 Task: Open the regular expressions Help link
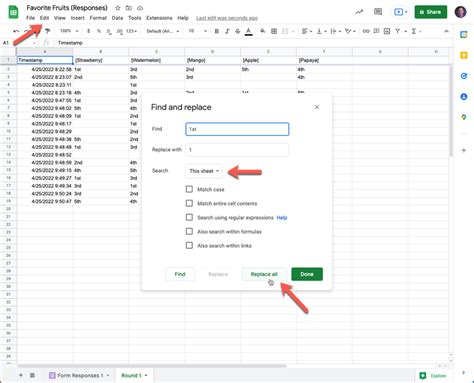[x=282, y=218]
